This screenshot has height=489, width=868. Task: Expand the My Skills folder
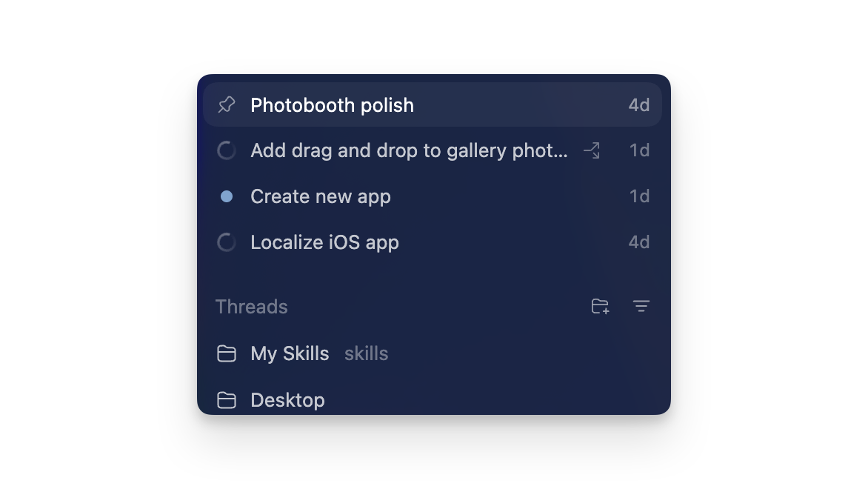(290, 353)
